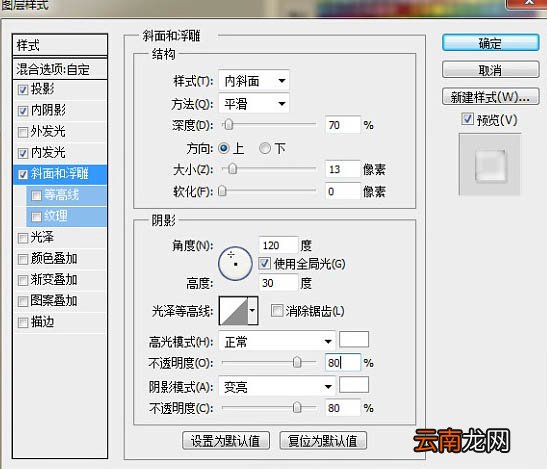This screenshot has width=547, height=469.
Task: Open the shadow mode color swatch
Action: click(x=354, y=385)
